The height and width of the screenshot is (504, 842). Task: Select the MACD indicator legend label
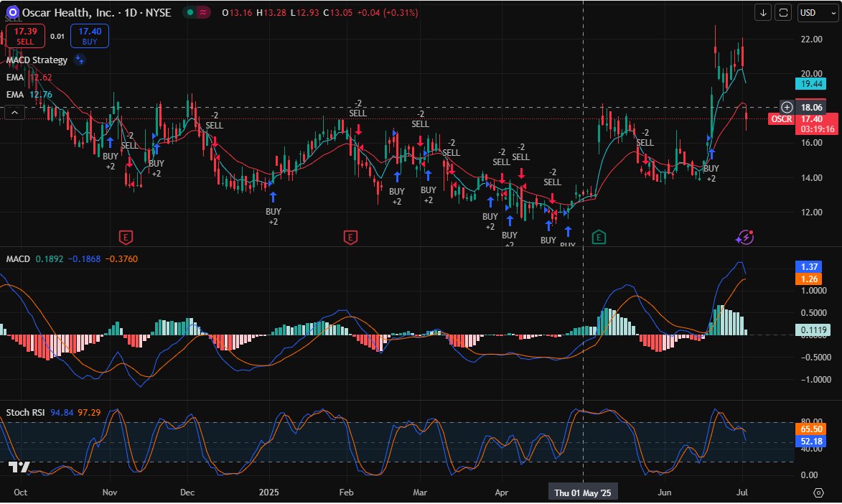18,259
